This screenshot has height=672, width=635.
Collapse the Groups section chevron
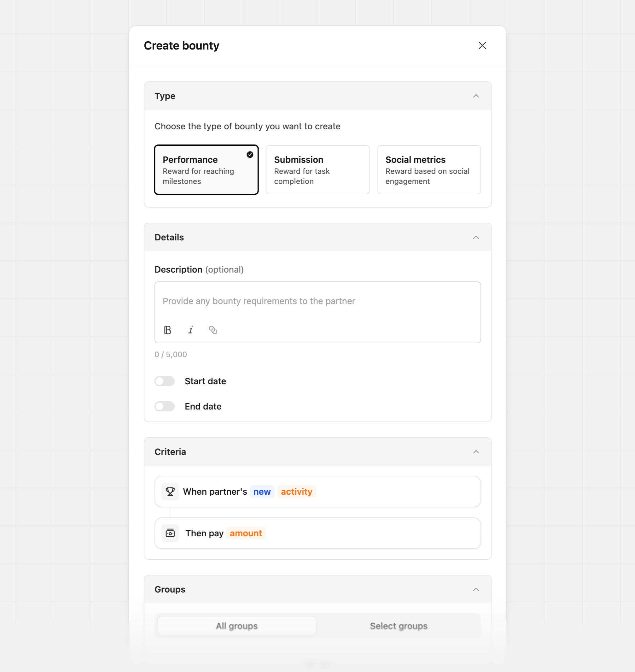(476, 589)
